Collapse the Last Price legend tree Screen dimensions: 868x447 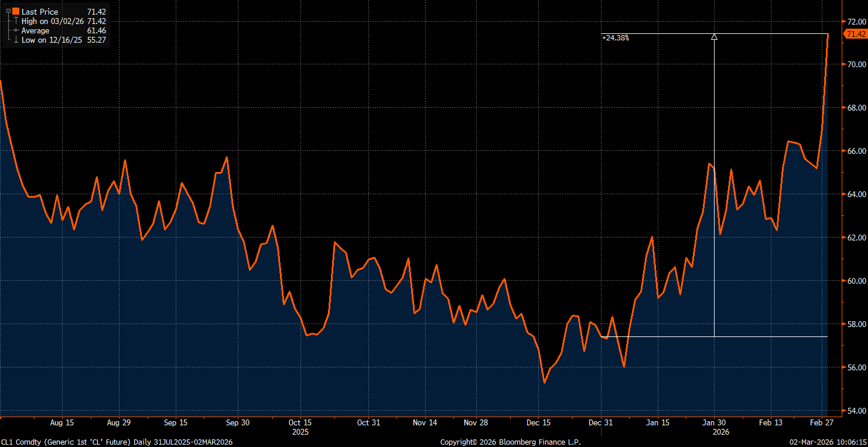pyautogui.click(x=8, y=12)
